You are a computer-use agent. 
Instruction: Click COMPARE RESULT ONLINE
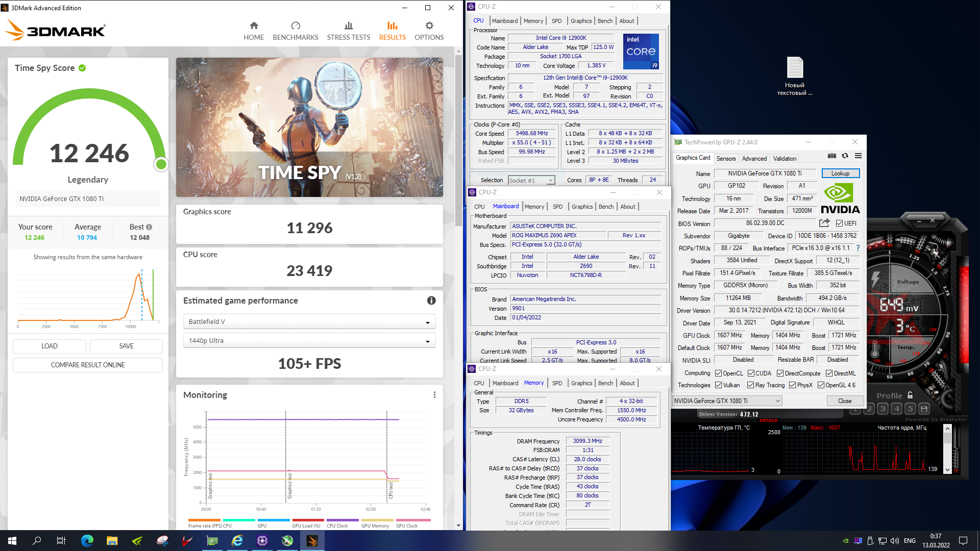(88, 365)
